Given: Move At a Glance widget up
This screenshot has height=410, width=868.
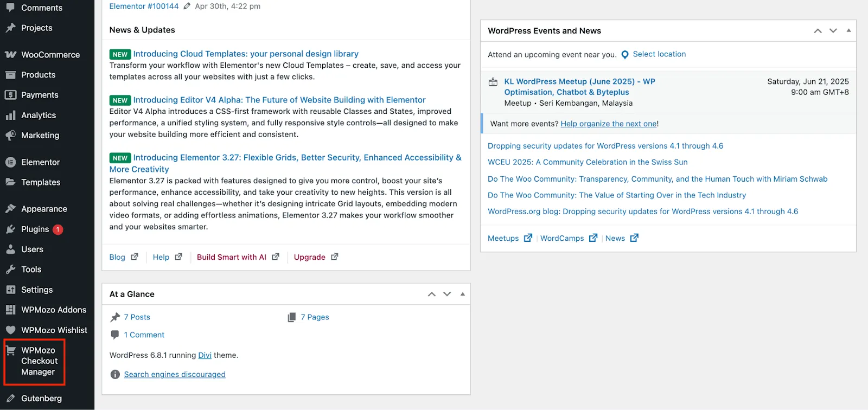Looking at the screenshot, I should (432, 294).
